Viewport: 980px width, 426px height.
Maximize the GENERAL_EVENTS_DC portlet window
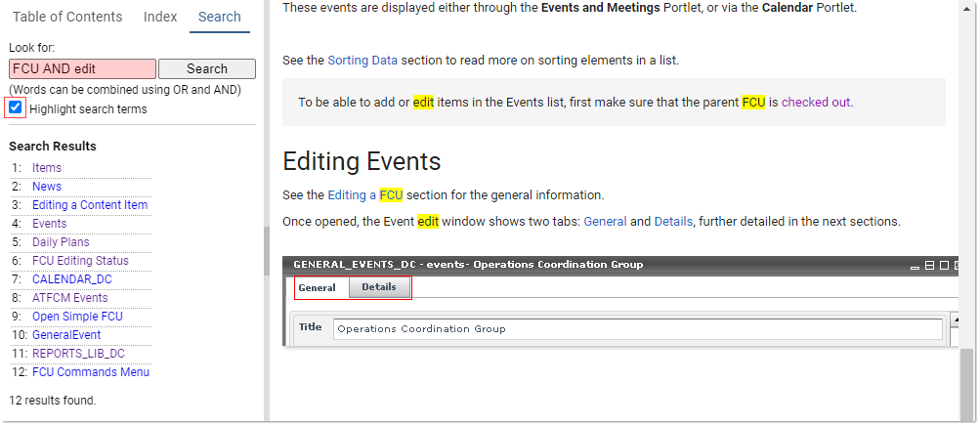point(944,265)
